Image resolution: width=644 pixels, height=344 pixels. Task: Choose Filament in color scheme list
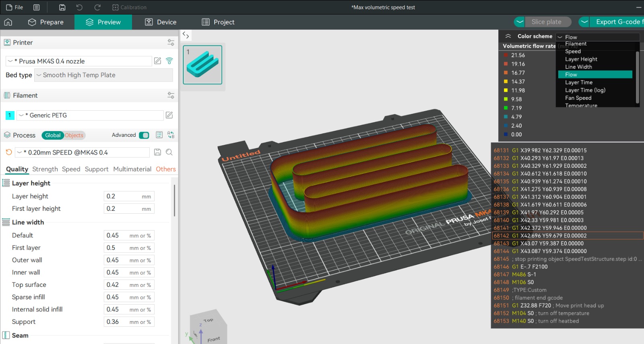tap(576, 44)
